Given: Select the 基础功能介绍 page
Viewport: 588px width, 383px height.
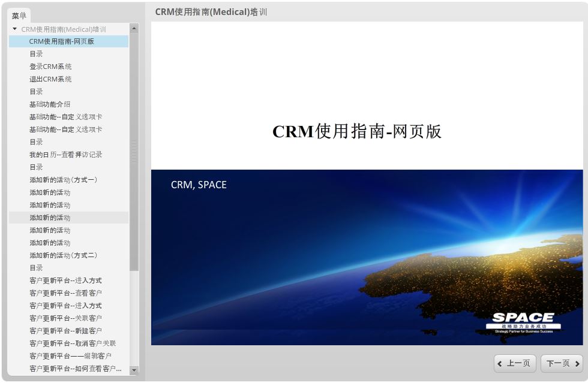Looking at the screenshot, I should 52,104.
